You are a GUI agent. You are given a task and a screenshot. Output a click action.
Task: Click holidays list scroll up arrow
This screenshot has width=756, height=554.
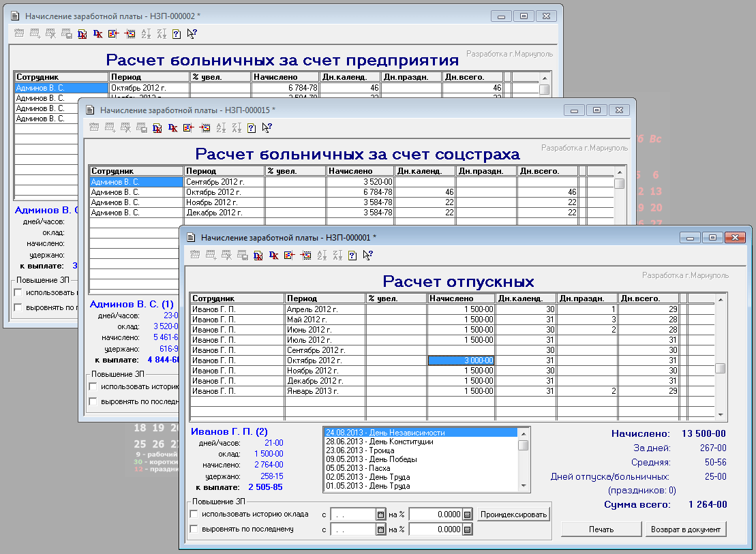524,433
